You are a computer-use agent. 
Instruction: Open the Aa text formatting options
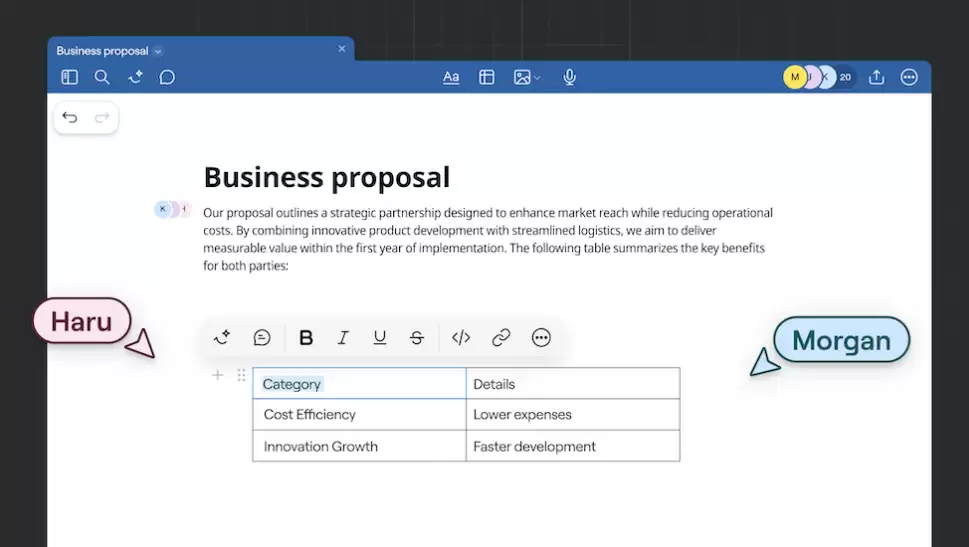point(451,77)
